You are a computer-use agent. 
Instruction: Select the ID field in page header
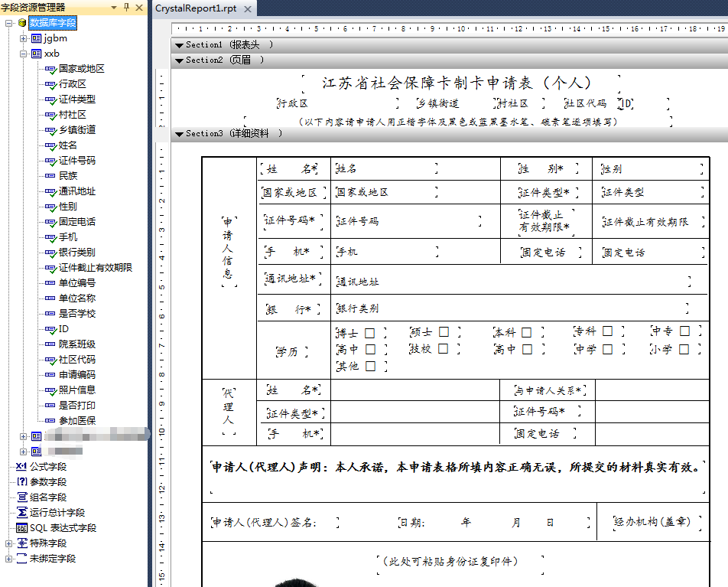(644, 103)
